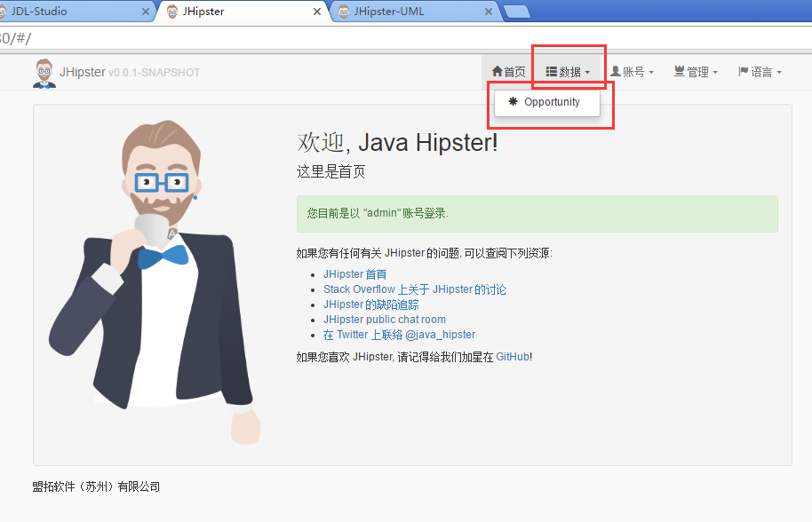Follow the GitHub star link

512,357
